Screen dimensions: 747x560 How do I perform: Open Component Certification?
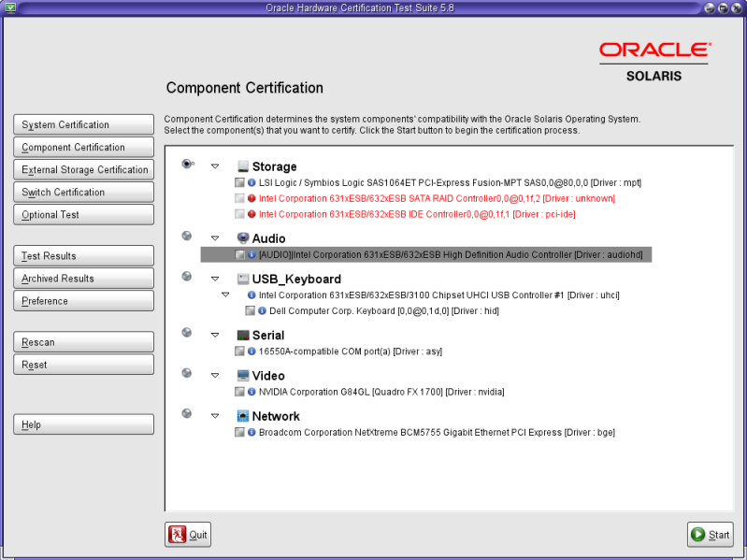84,147
